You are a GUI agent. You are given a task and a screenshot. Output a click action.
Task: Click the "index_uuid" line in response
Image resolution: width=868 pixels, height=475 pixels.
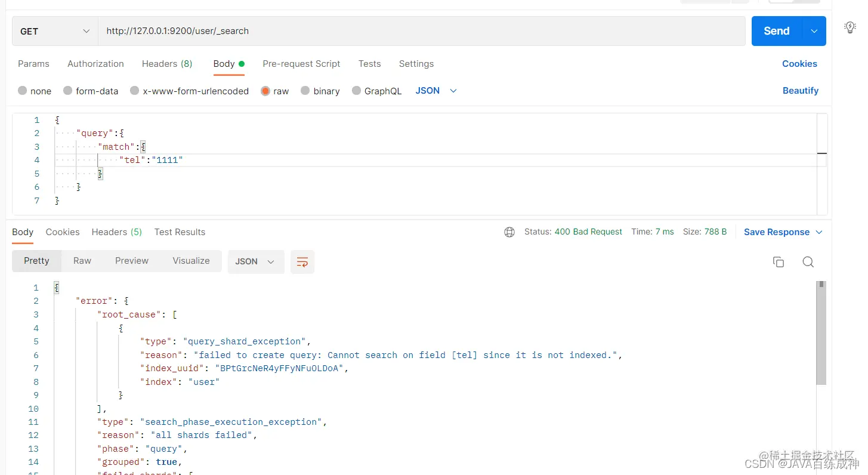244,369
